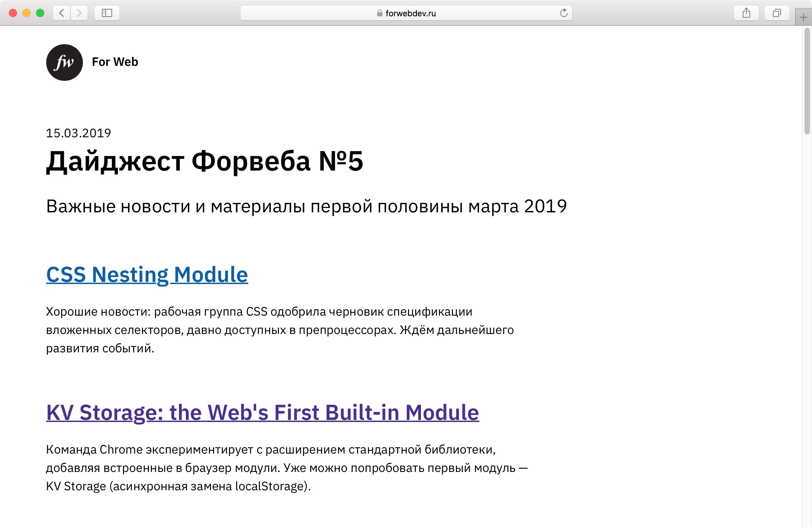Click the Дайджест Форвеба №5 heading
The height and width of the screenshot is (528, 812).
(x=205, y=161)
